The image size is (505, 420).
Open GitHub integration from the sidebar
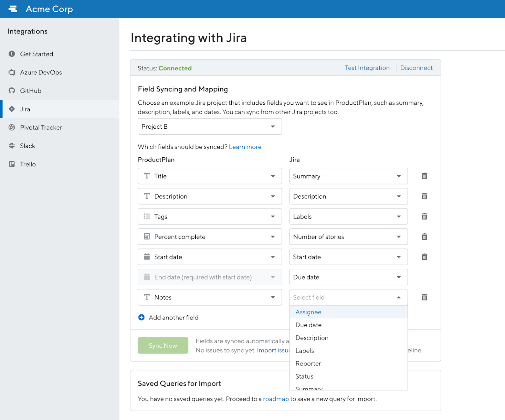point(31,91)
